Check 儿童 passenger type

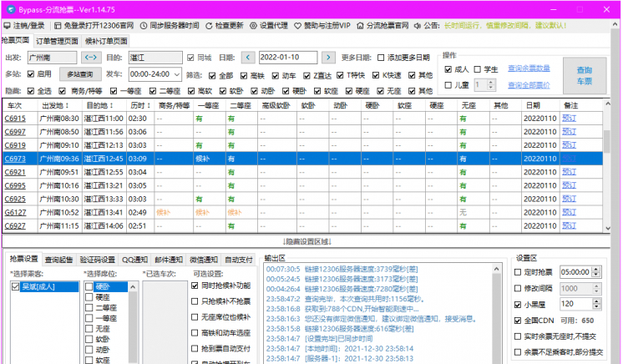point(448,85)
